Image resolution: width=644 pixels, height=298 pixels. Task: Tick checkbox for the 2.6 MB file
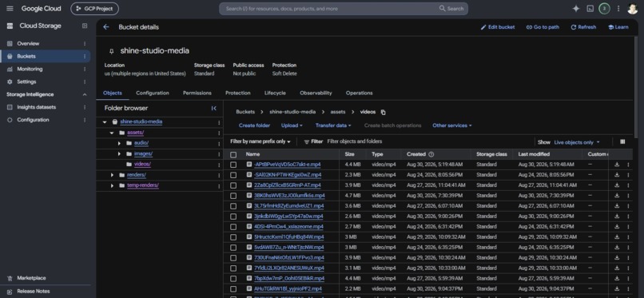click(x=233, y=217)
